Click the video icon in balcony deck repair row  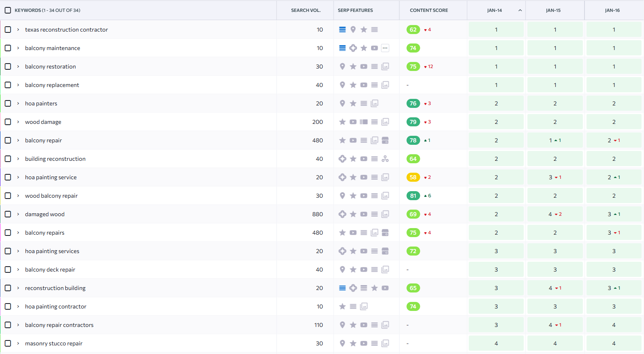[364, 269]
